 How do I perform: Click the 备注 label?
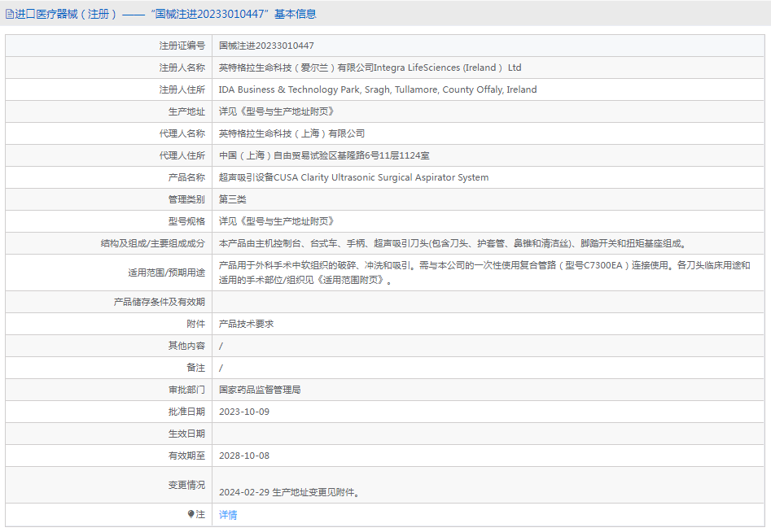[x=195, y=368]
